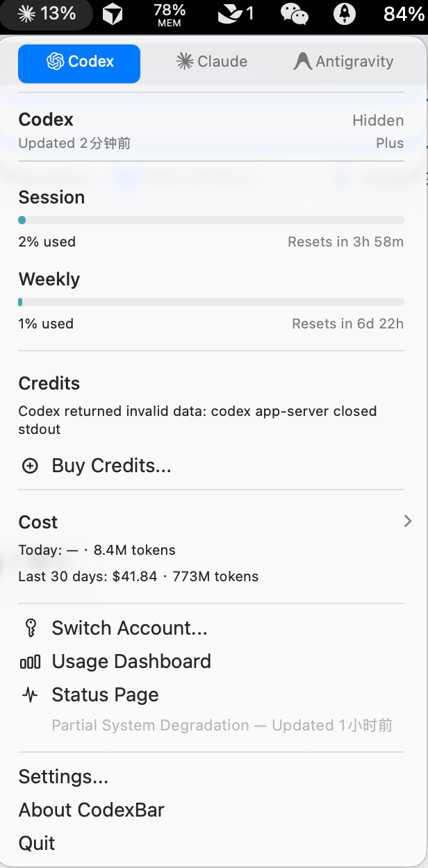Click the pulse icon beside Status Page
Viewport: 428px width, 868px height.
[x=30, y=695]
